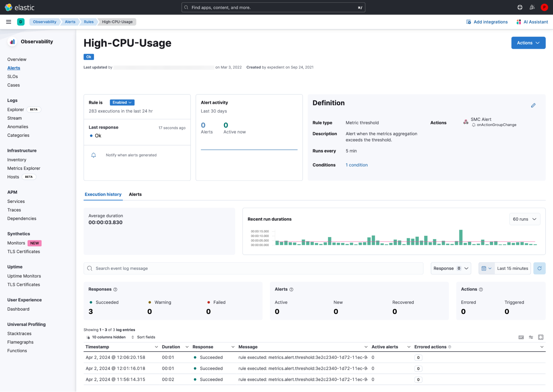Open table display settings

(531, 337)
